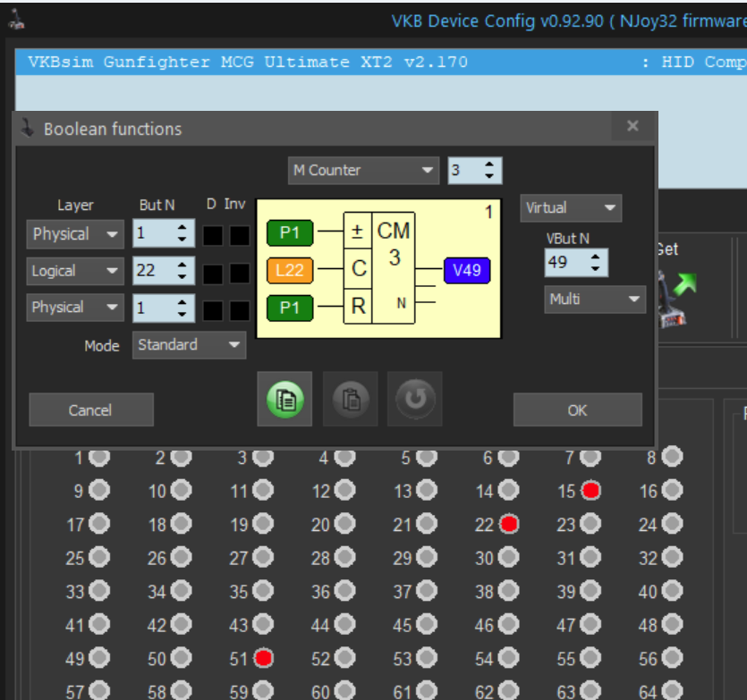Click the red button 51 indicator
This screenshot has width=747, height=700.
263,658
